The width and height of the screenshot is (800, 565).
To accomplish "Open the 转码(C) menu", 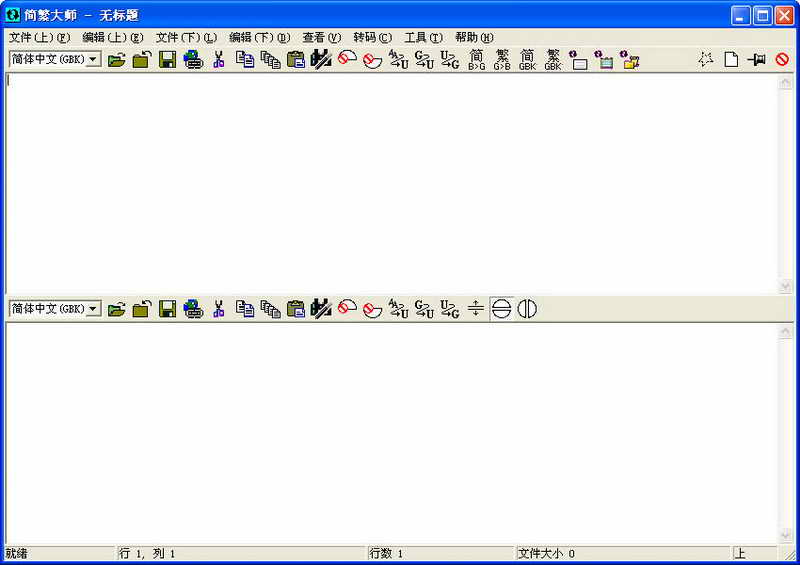I will click(x=372, y=37).
